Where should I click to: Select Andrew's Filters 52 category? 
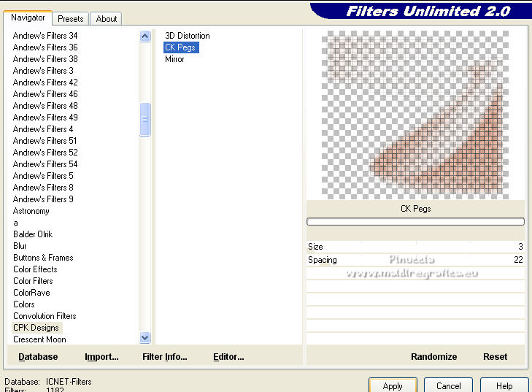coord(45,153)
